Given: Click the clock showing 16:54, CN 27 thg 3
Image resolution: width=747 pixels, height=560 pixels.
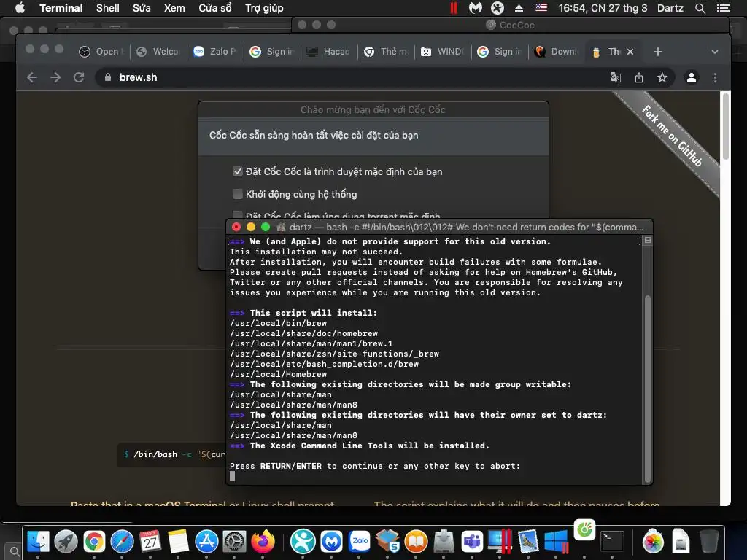Looking at the screenshot, I should 603,8.
